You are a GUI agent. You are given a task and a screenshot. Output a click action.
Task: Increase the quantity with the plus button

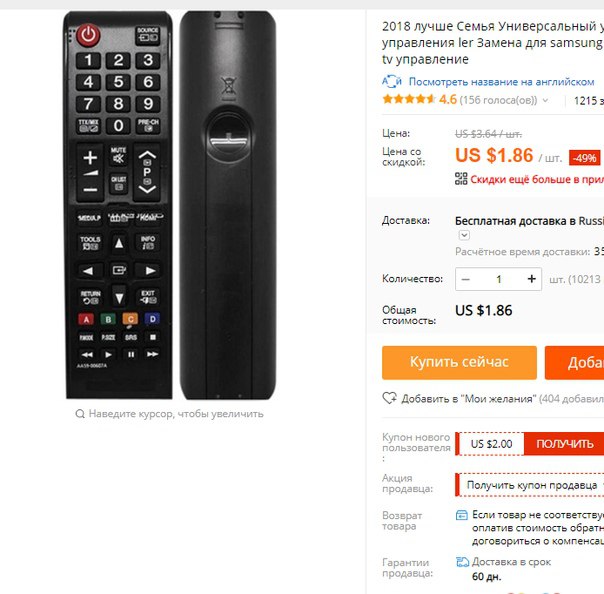click(532, 279)
